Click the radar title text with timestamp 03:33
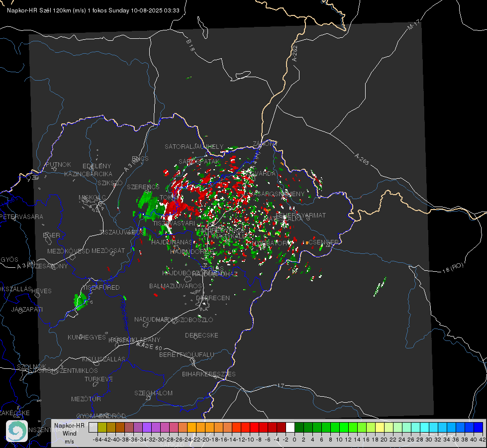This screenshot has height=448, width=487. click(93, 10)
